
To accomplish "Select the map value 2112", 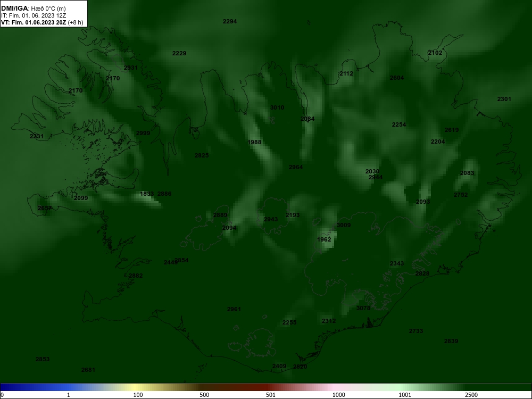I will [x=346, y=73].
